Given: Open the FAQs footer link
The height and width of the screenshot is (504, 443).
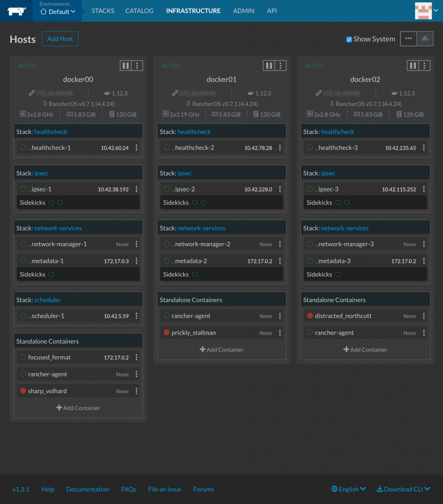Looking at the screenshot, I should [x=128, y=489].
